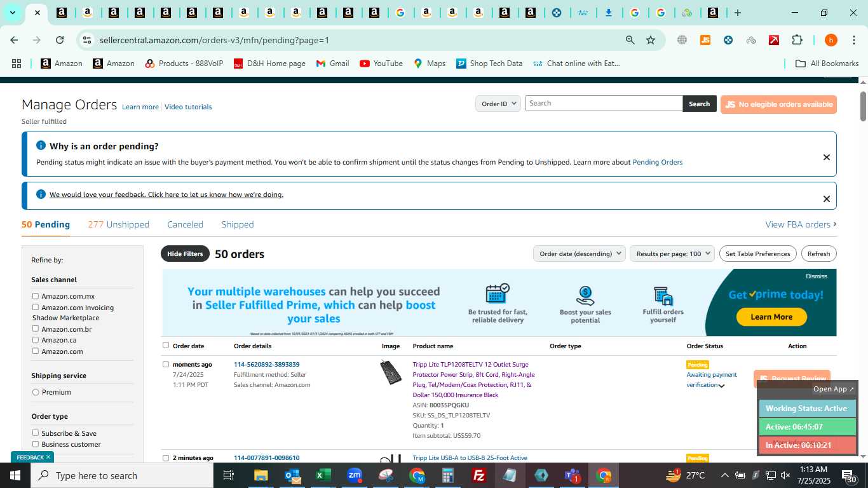Click the globe extension icon in toolbar
Image resolution: width=868 pixels, height=488 pixels.
(682, 40)
